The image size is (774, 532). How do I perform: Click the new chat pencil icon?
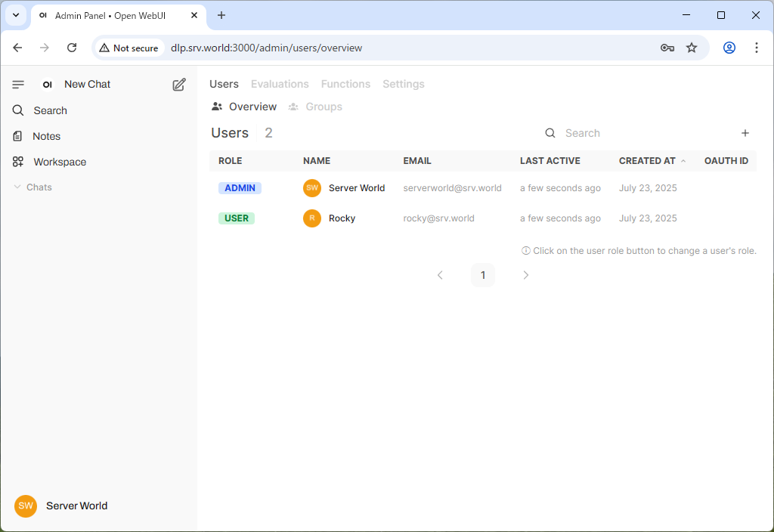pos(179,85)
